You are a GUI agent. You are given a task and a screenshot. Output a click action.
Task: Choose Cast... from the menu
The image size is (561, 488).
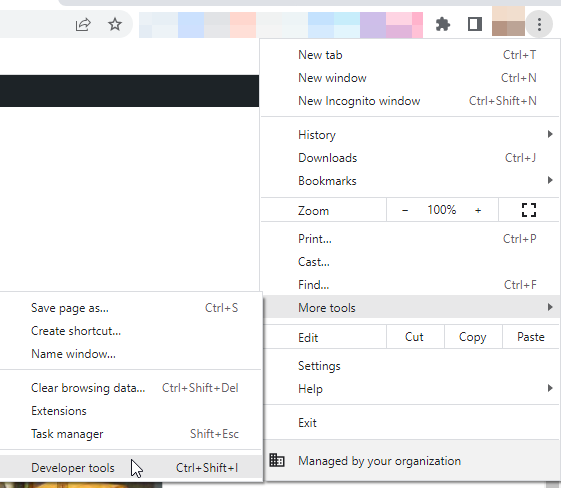410,262
